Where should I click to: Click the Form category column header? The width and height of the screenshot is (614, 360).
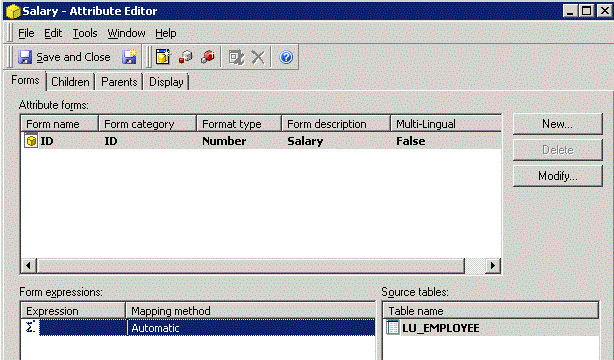coord(148,124)
